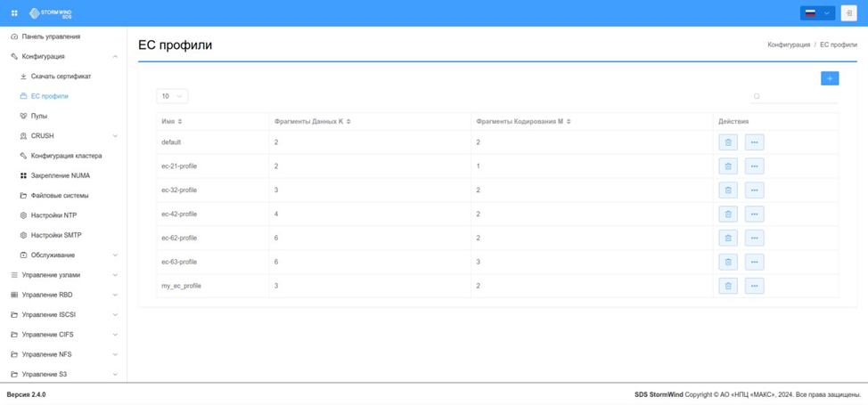This screenshot has height=405, width=868.
Task: Open the rows-per-page dropdown showing 10
Action: [172, 96]
